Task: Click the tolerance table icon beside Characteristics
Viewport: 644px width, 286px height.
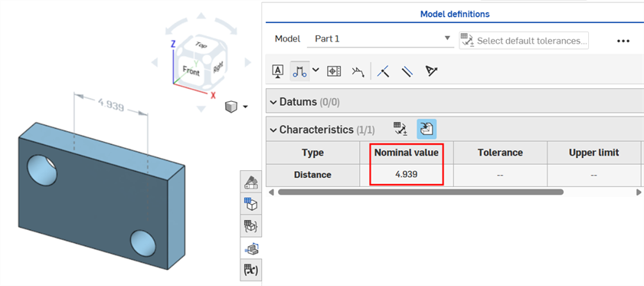Action: click(400, 129)
